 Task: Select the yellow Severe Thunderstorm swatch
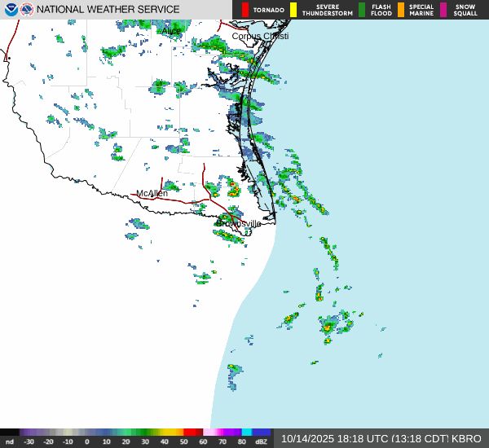293,10
